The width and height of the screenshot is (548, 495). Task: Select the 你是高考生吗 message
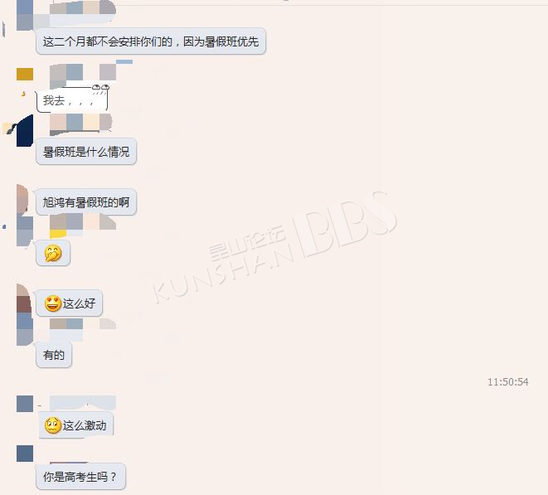(81, 476)
